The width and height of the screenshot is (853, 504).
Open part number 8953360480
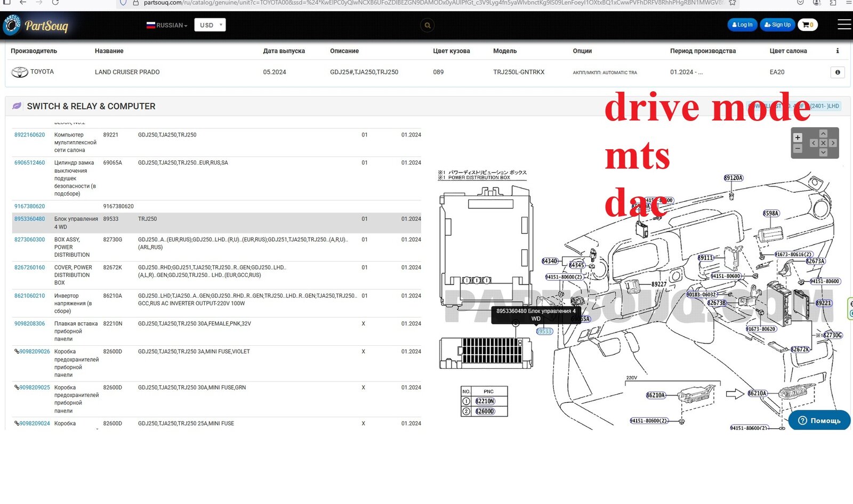[29, 219]
